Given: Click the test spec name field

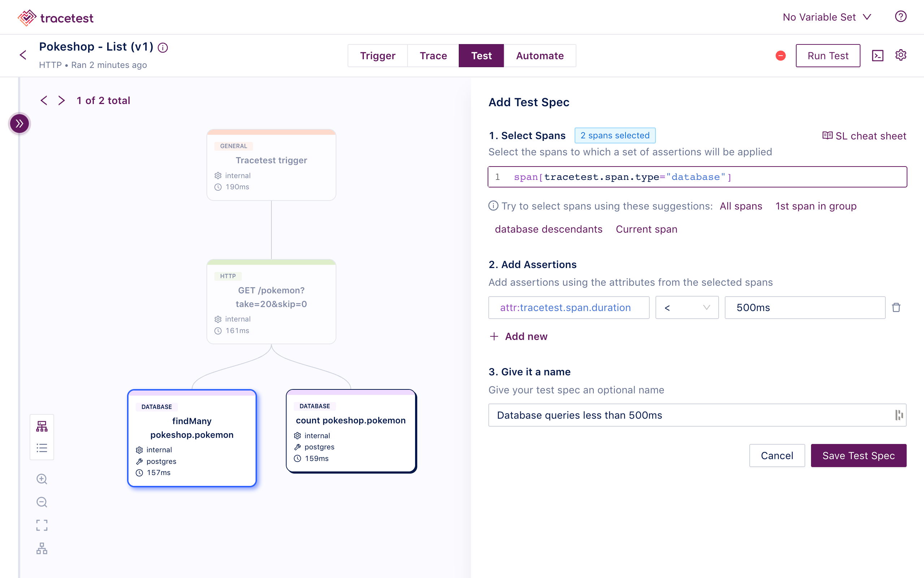Looking at the screenshot, I should pos(697,415).
